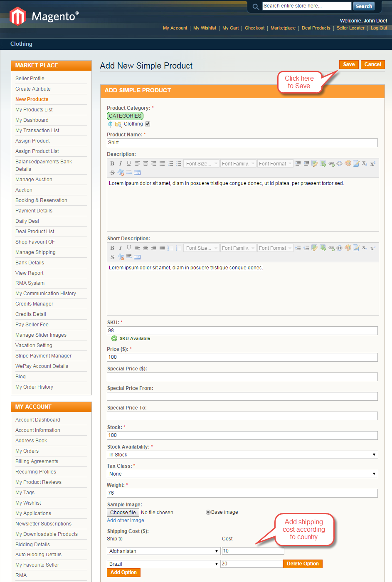
Task: Open Seller Profile in Market Place menu
Action: pyautogui.click(x=30, y=79)
